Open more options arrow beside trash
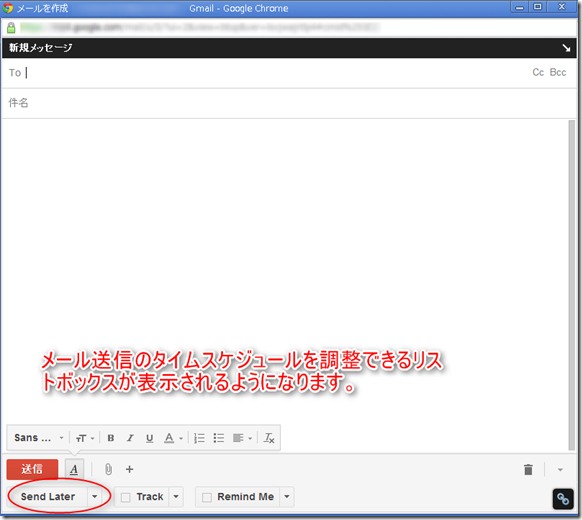The width and height of the screenshot is (582, 520). tap(560, 470)
